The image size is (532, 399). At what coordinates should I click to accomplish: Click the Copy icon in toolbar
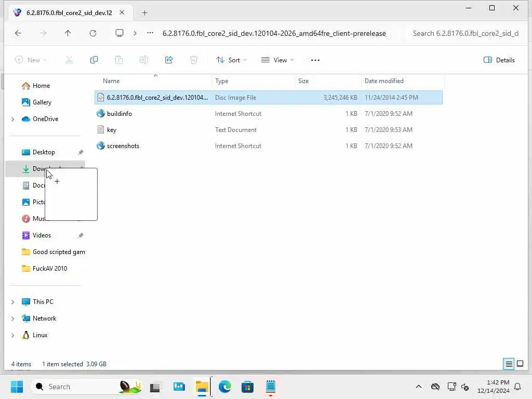tap(94, 60)
